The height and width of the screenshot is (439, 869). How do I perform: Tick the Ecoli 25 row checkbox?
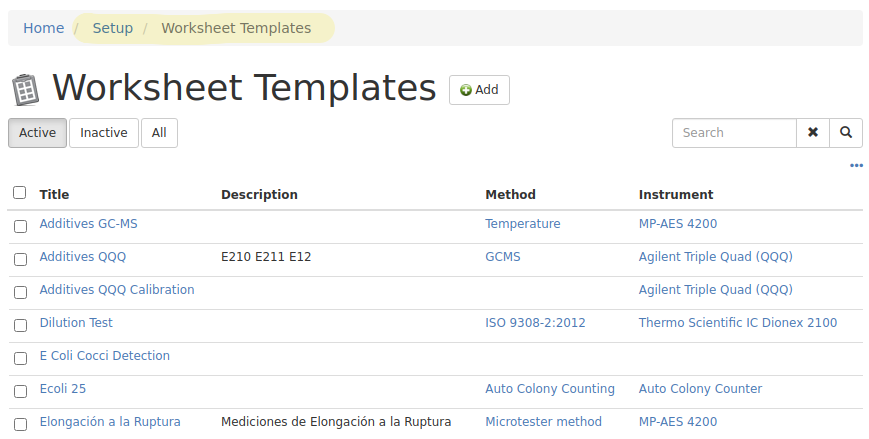point(20,391)
